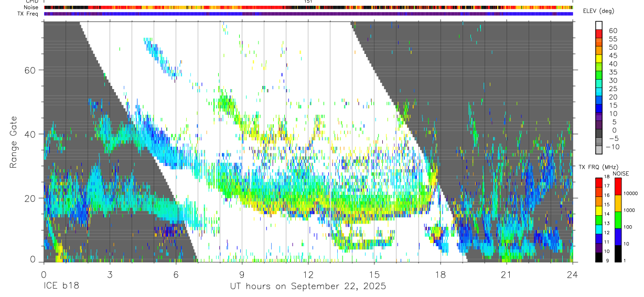
Task: Select the '13' label on TX frequency legend
Action: (x=606, y=223)
